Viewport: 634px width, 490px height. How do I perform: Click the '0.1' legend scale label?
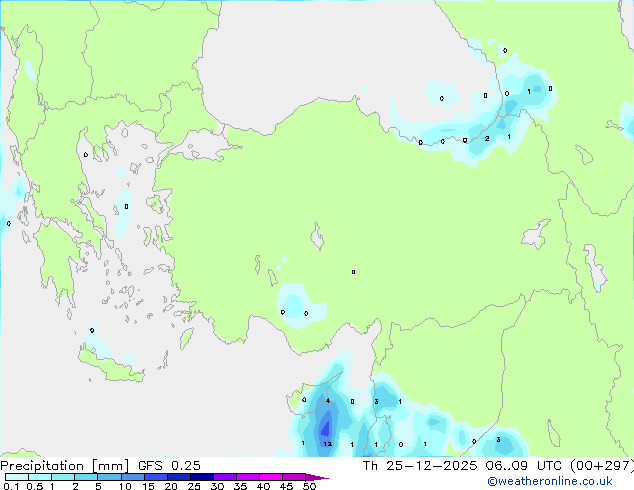point(11,486)
